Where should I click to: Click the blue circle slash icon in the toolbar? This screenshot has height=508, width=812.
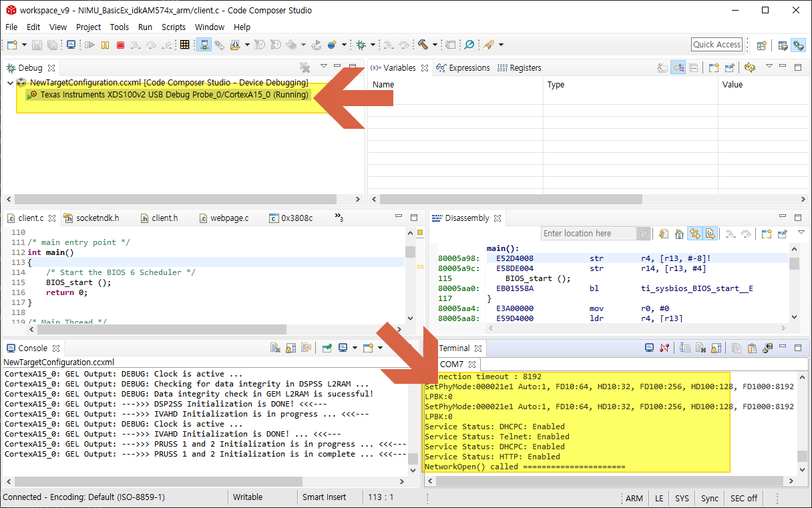tap(469, 45)
